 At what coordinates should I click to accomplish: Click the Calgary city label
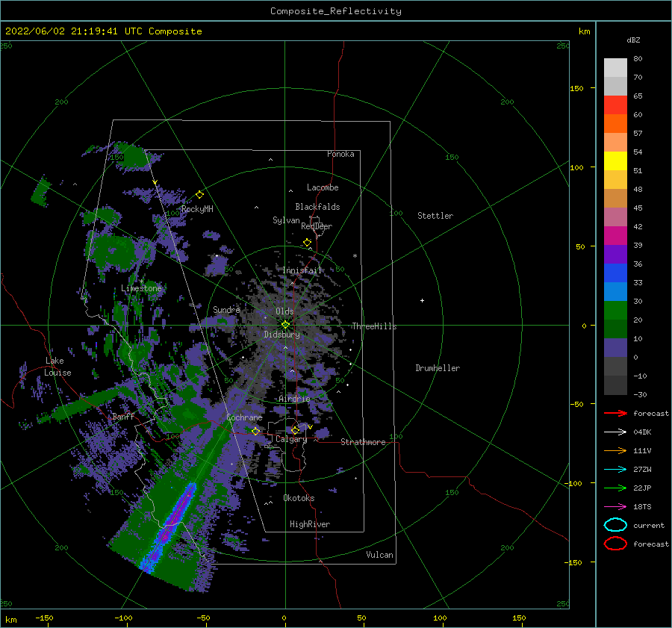coord(291,439)
